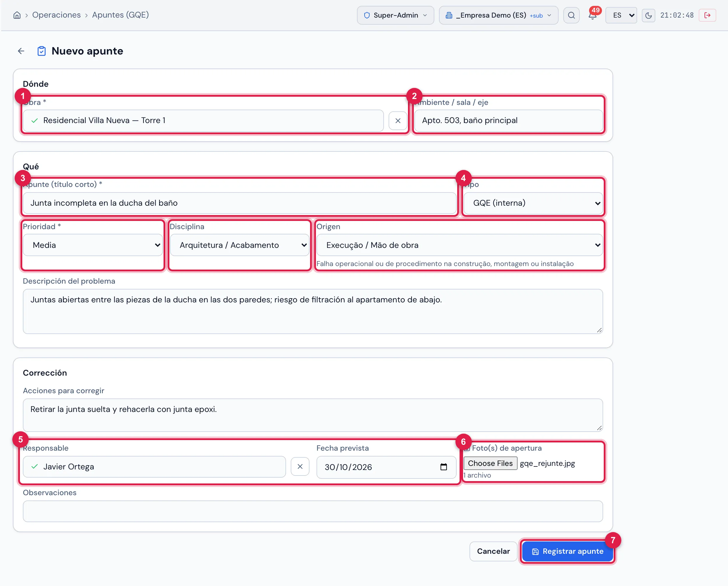Click the Responsable field with Javier Ortega
This screenshot has height=586, width=728.
154,466
